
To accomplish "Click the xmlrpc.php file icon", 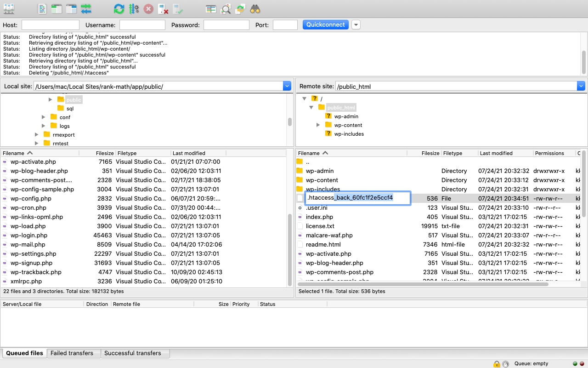I will tap(5, 281).
